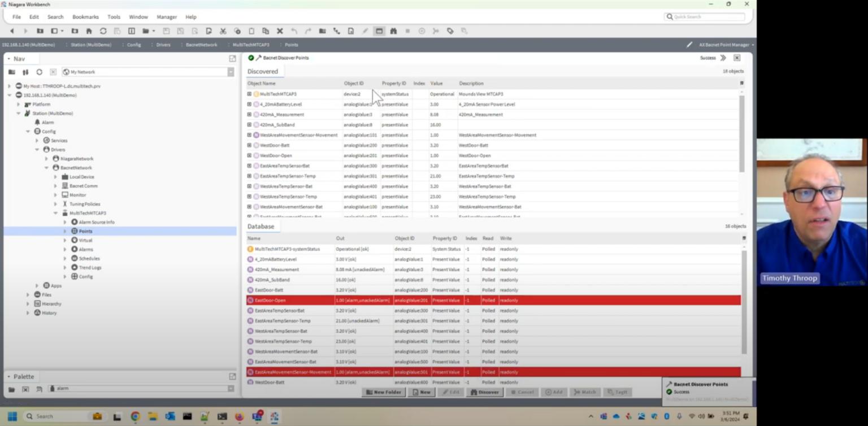This screenshot has width=868, height=426.
Task: Close the Bacnet Discover Points job bar
Action: point(737,58)
